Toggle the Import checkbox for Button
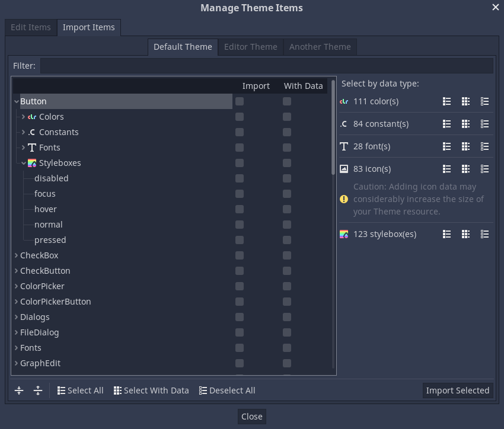This screenshot has height=429, width=504. point(239,101)
